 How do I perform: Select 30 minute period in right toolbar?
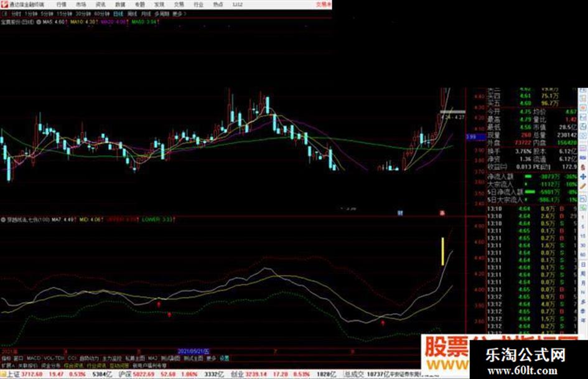coord(583,245)
